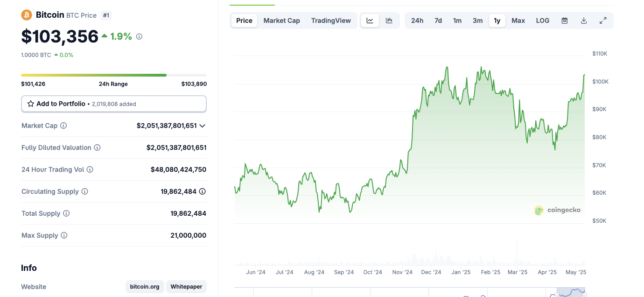The image size is (644, 297).
Task: Click the orange Bitcoin logo icon
Action: pos(27,15)
